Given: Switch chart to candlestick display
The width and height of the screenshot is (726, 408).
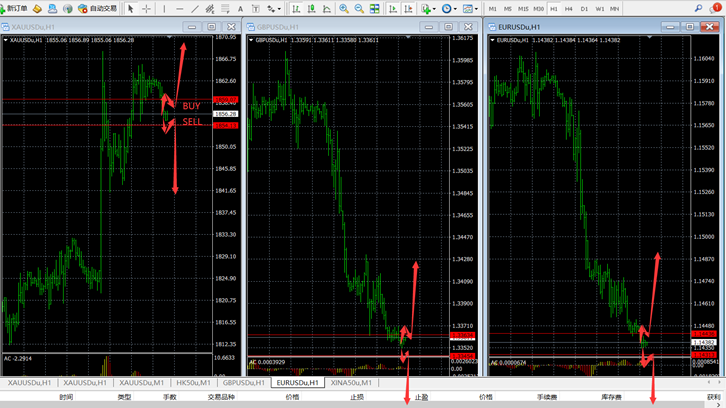Looking at the screenshot, I should pos(310,8).
